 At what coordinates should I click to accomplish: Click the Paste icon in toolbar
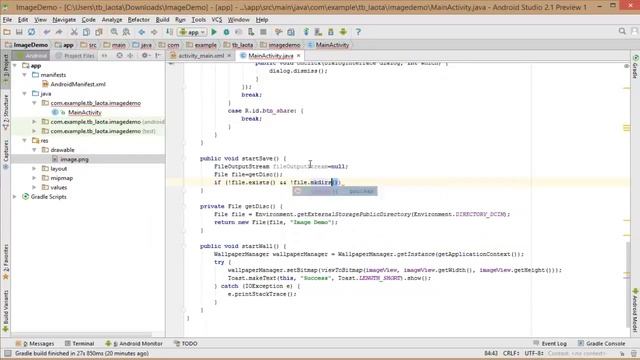98,32
